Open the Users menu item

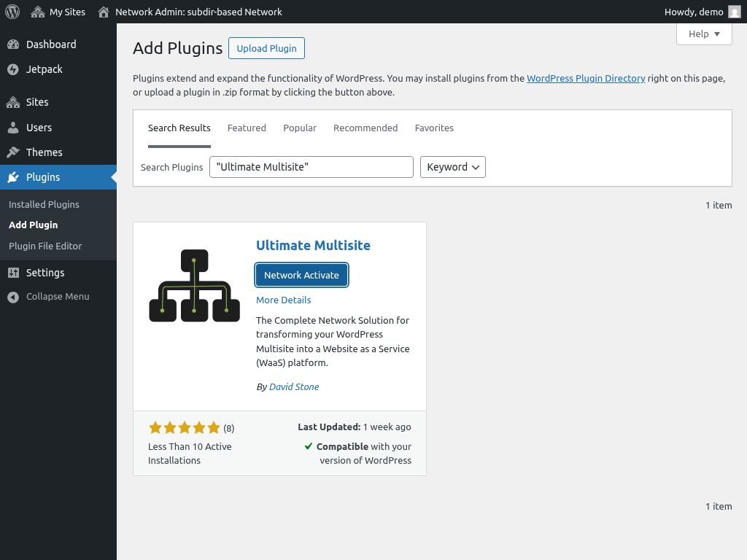[x=58, y=127]
